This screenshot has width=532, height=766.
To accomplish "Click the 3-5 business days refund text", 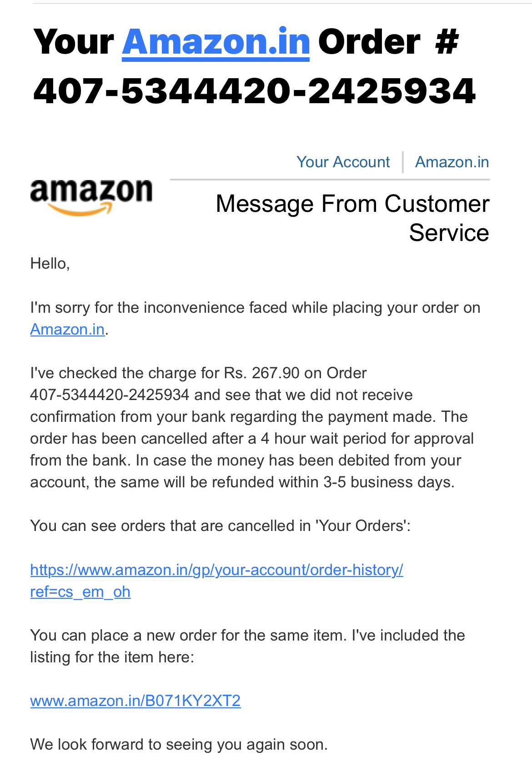I will (x=388, y=482).
